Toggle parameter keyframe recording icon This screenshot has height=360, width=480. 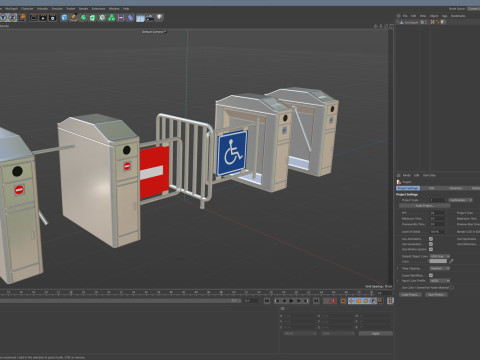click(x=373, y=301)
